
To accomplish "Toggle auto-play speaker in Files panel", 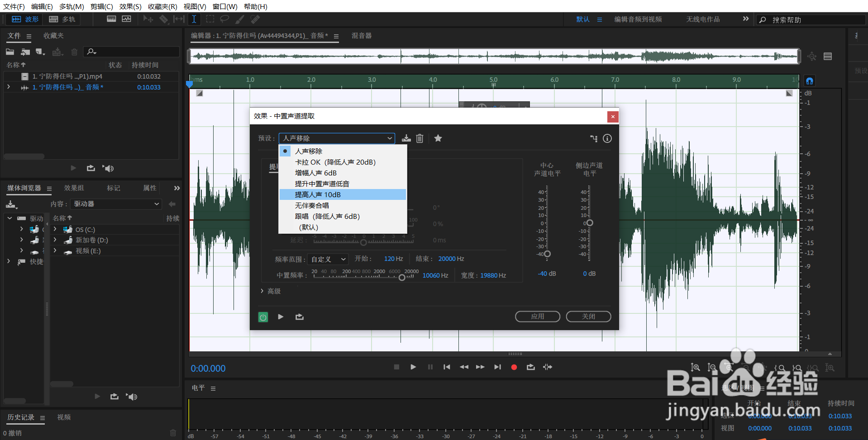I will click(108, 168).
